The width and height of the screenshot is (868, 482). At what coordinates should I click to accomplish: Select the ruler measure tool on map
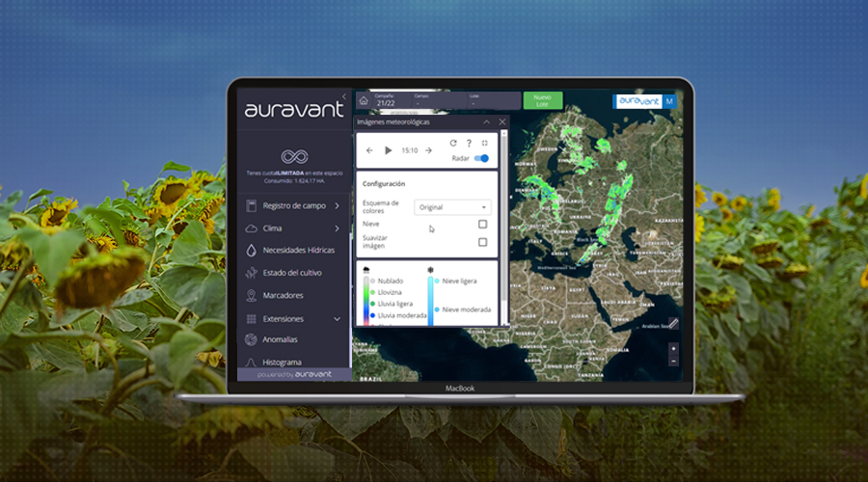coord(673,324)
